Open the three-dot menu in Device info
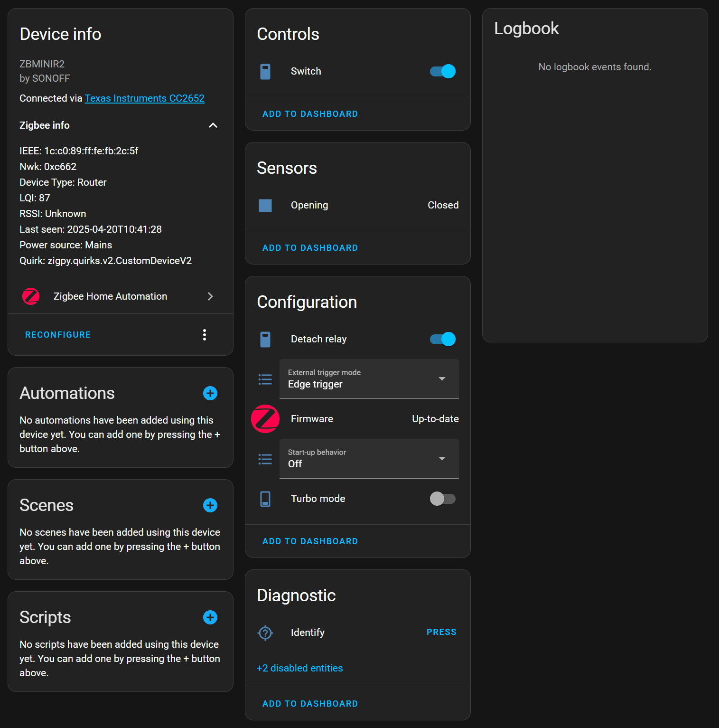 (x=205, y=334)
